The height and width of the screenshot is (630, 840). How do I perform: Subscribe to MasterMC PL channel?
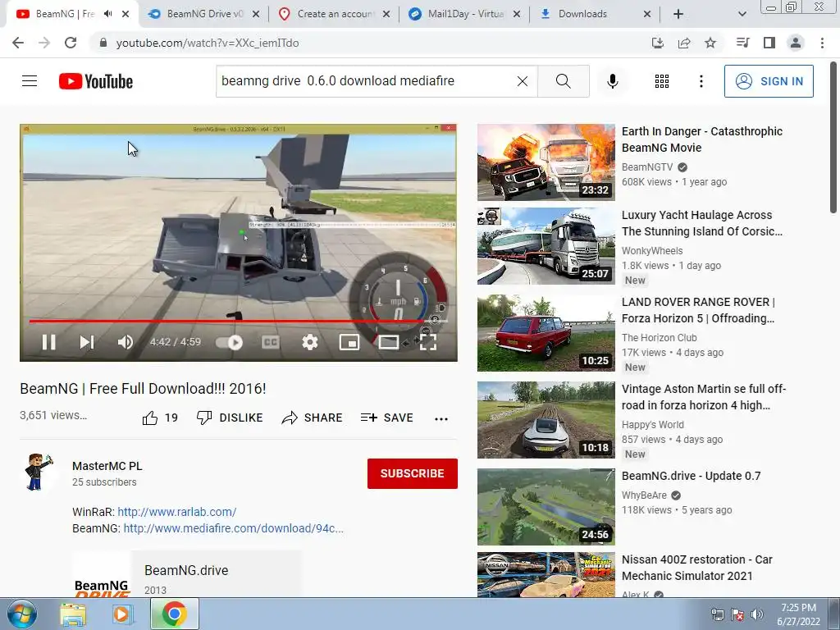tap(412, 473)
